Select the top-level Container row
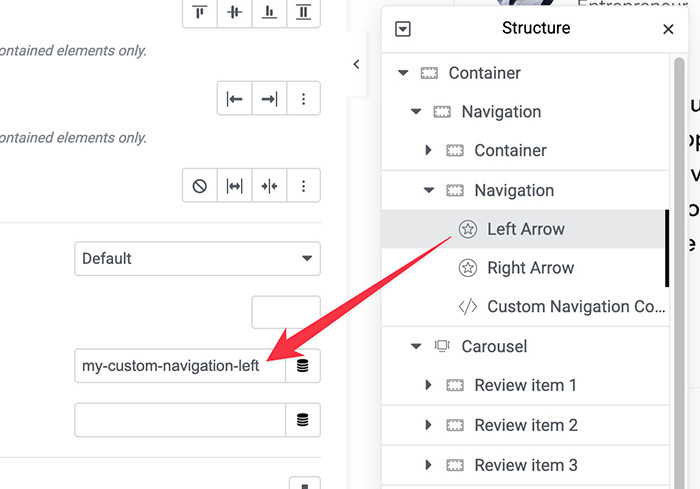Screen dimensions: 700x489 coord(525,73)
